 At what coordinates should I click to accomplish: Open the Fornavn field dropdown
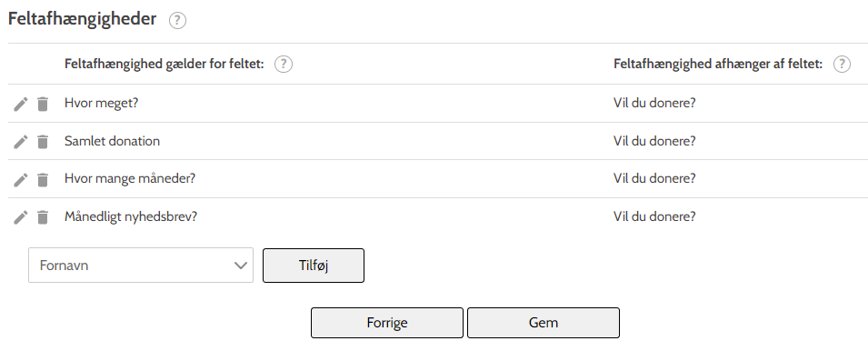coord(141,266)
